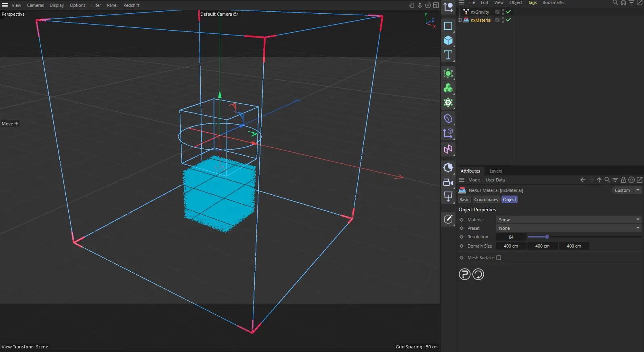Open the viewport Redshift menu

tap(132, 5)
